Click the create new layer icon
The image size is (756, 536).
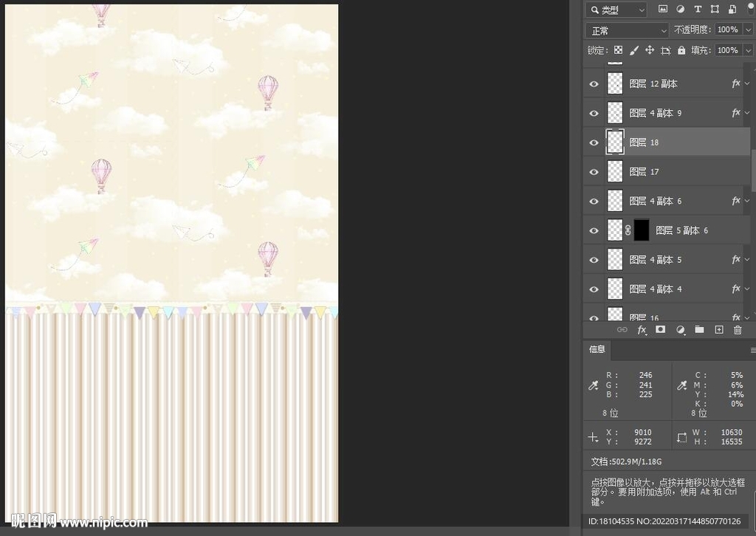718,330
